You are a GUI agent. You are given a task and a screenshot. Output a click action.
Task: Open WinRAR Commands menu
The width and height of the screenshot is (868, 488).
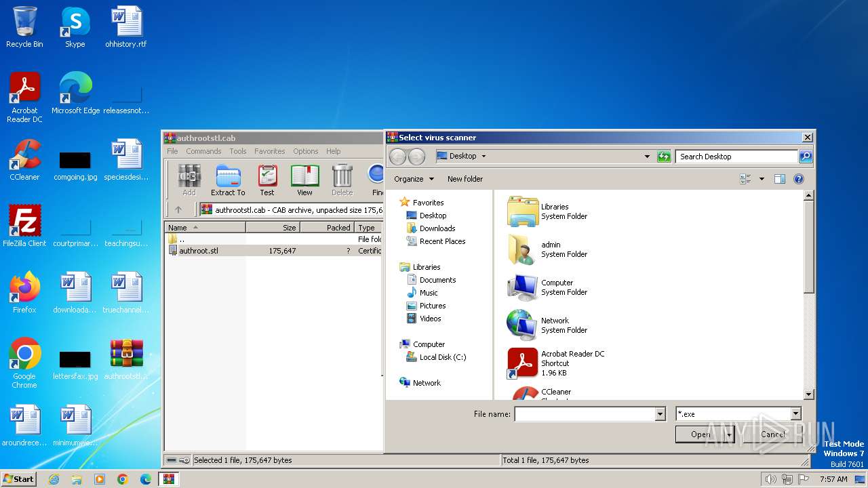tap(203, 151)
